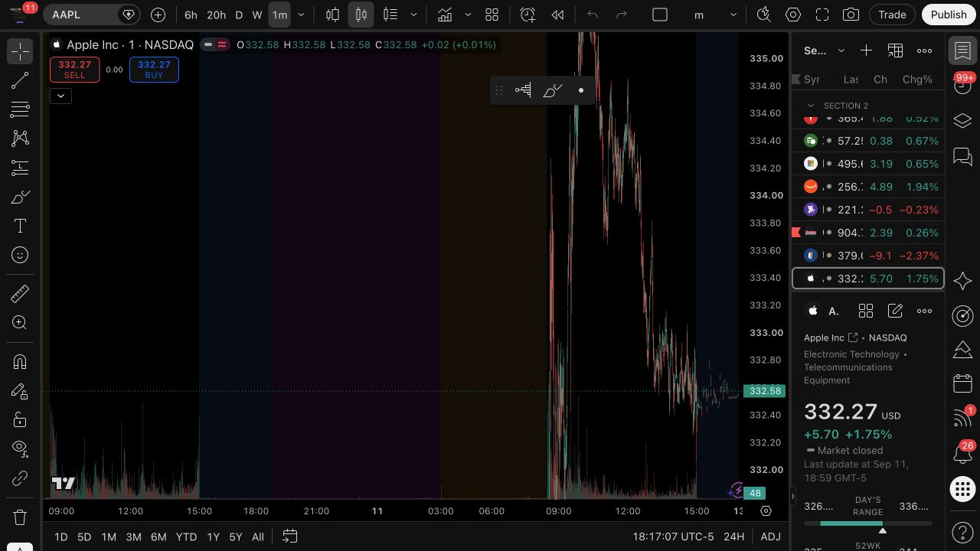Collapse the SECTION 2 watchlist group
This screenshot has height=551, width=980.
[811, 106]
